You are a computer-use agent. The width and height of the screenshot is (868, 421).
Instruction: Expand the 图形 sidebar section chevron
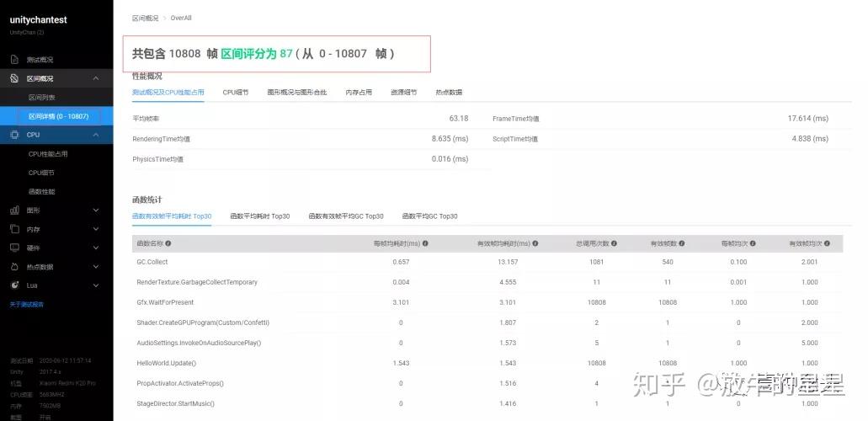click(96, 210)
